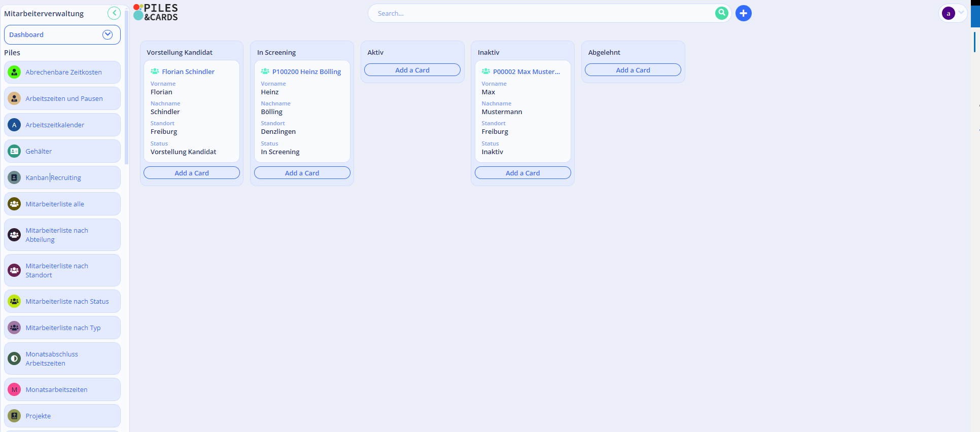
Task: Click the Abgelehnt column header
Action: click(604, 52)
